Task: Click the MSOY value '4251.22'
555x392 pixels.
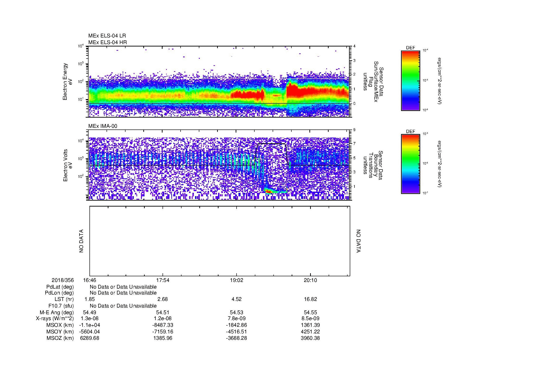Action: pyautogui.click(x=310, y=332)
